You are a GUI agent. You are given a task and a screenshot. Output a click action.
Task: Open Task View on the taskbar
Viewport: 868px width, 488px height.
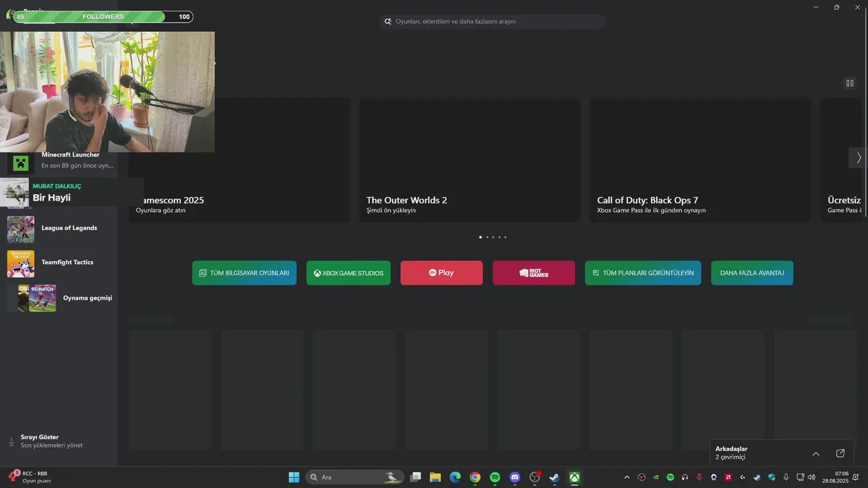click(416, 477)
